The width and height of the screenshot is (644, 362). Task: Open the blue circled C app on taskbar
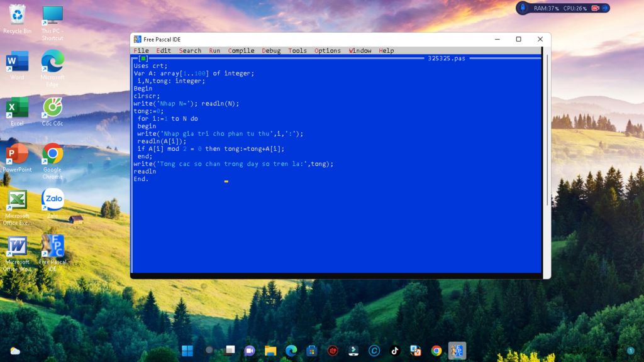(x=374, y=351)
